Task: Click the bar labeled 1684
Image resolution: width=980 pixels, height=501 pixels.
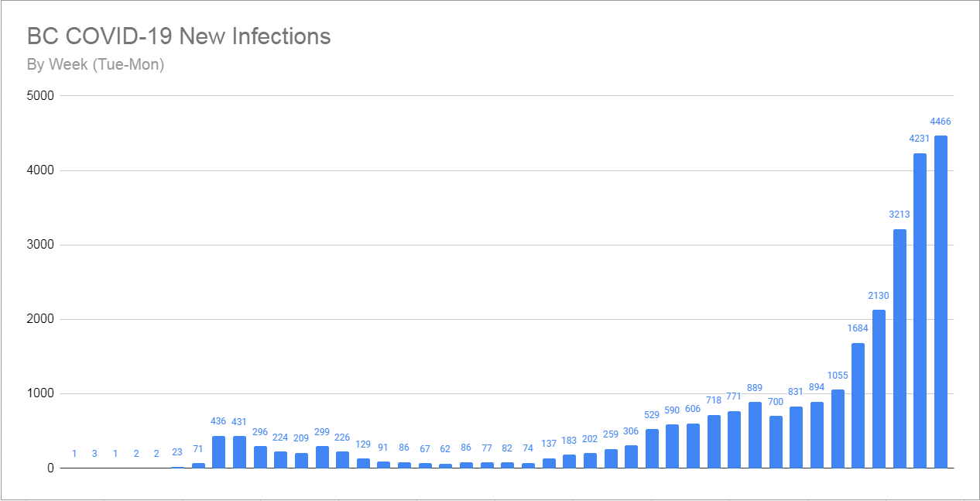Action: (858, 406)
